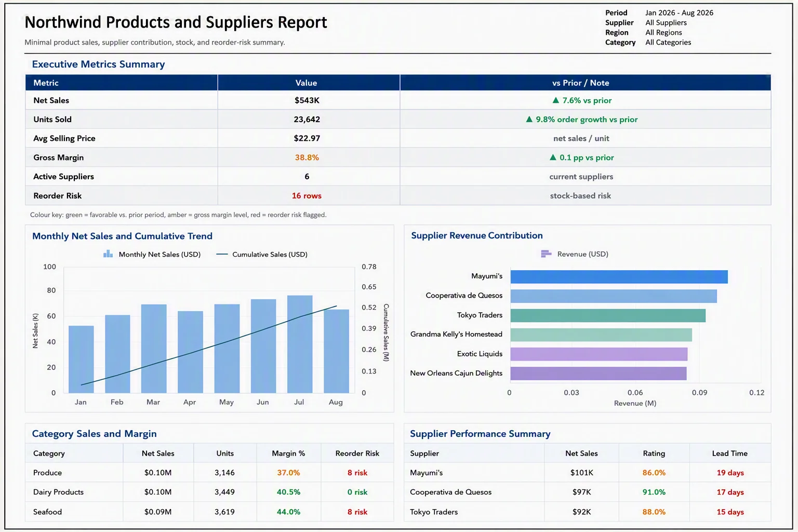This screenshot has height=532, width=798.
Task: Click the Rating column header
Action: (654, 453)
